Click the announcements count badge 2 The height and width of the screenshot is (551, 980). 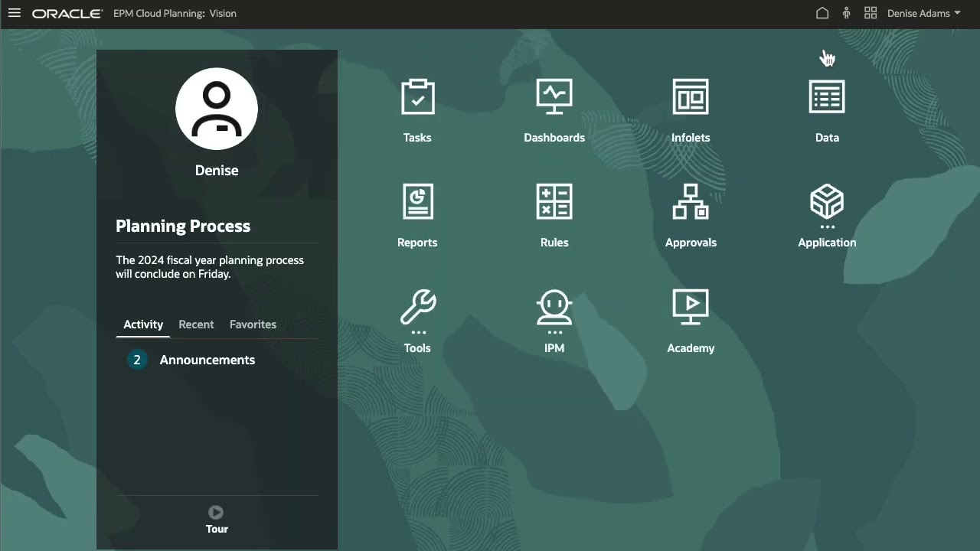point(137,360)
